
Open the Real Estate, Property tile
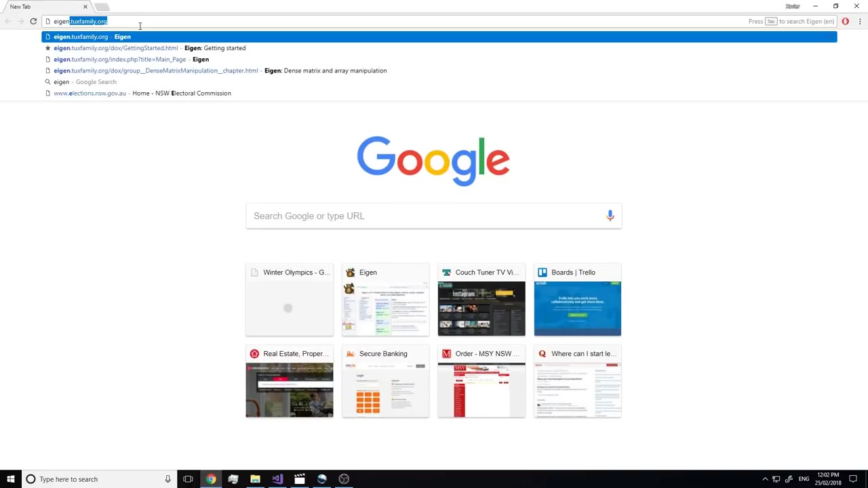click(290, 381)
